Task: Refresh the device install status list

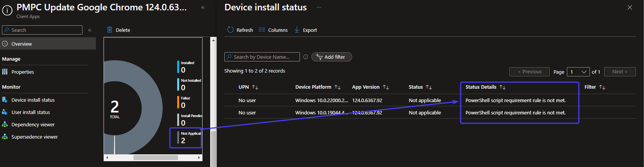Action: (240, 30)
